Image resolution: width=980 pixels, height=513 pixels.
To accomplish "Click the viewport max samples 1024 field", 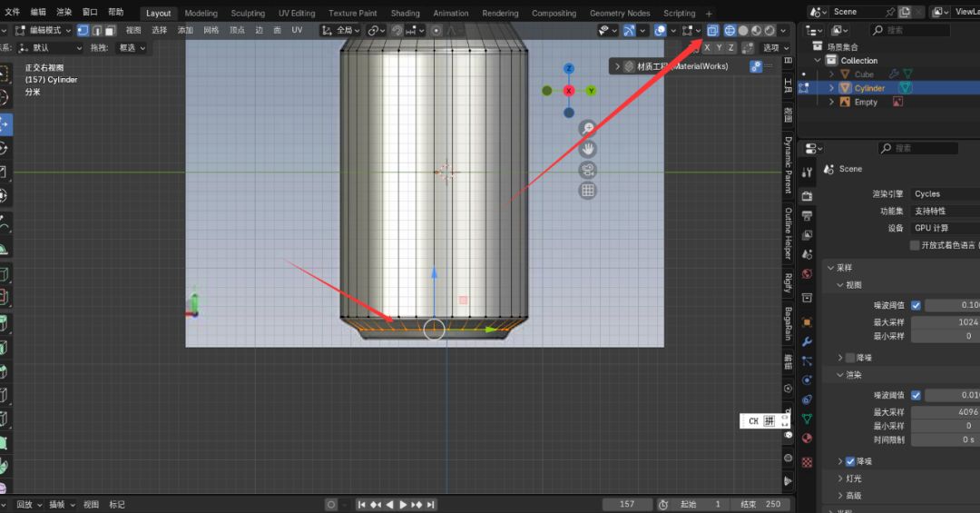I will click(951, 322).
